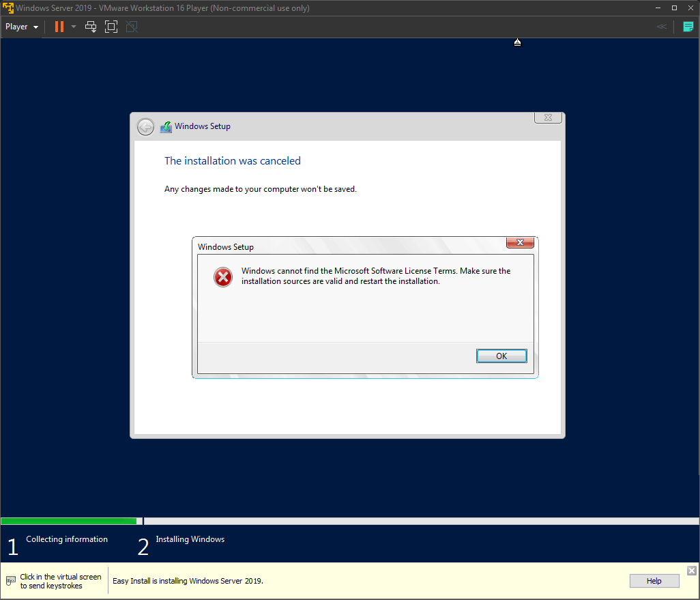The width and height of the screenshot is (700, 600).
Task: Open the VMware notes/message log icon
Action: [688, 27]
